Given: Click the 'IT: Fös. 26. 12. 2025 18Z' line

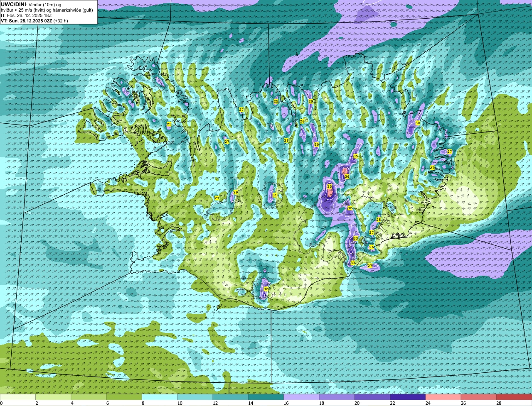Looking at the screenshot, I should point(26,15).
